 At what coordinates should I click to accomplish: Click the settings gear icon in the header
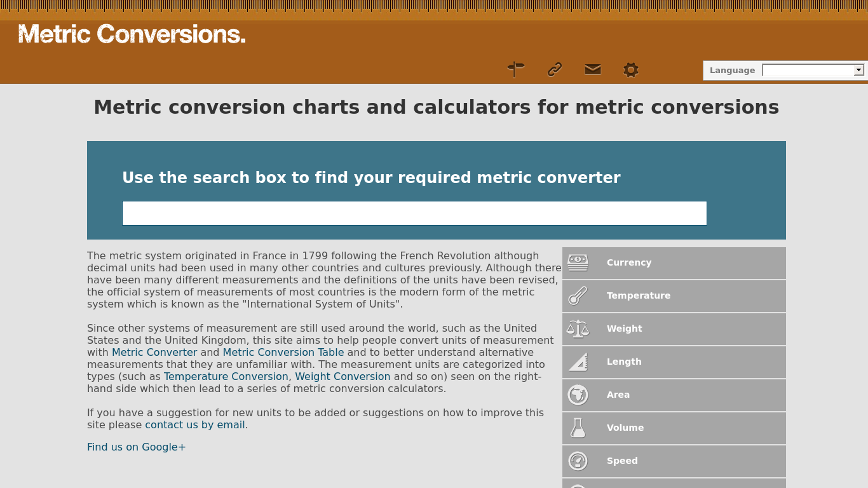[x=630, y=70]
